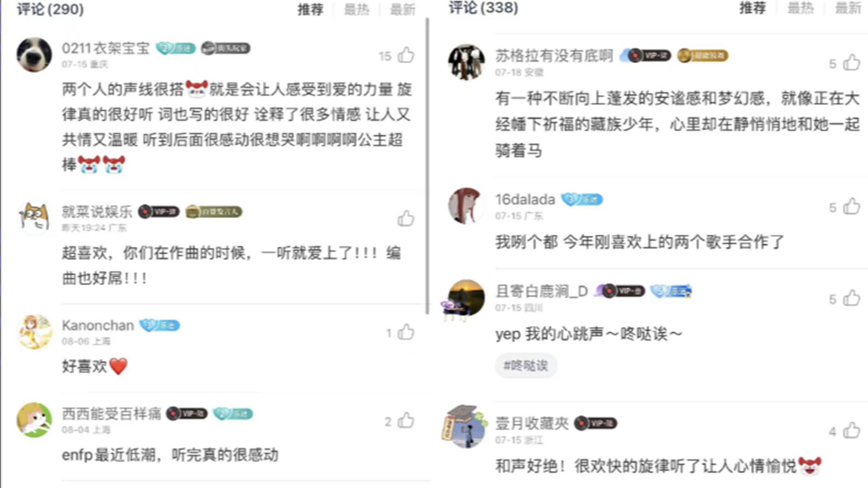The height and width of the screenshot is (488, 868).
Task: Click the dog avatar of 0211衣架宝宝
Action: (34, 55)
